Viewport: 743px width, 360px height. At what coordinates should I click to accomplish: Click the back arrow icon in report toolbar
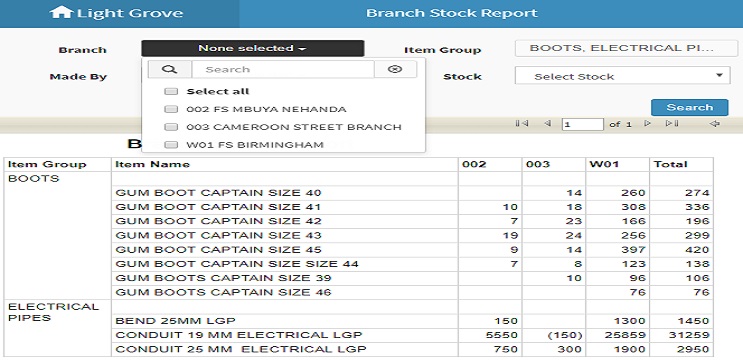pyautogui.click(x=715, y=124)
